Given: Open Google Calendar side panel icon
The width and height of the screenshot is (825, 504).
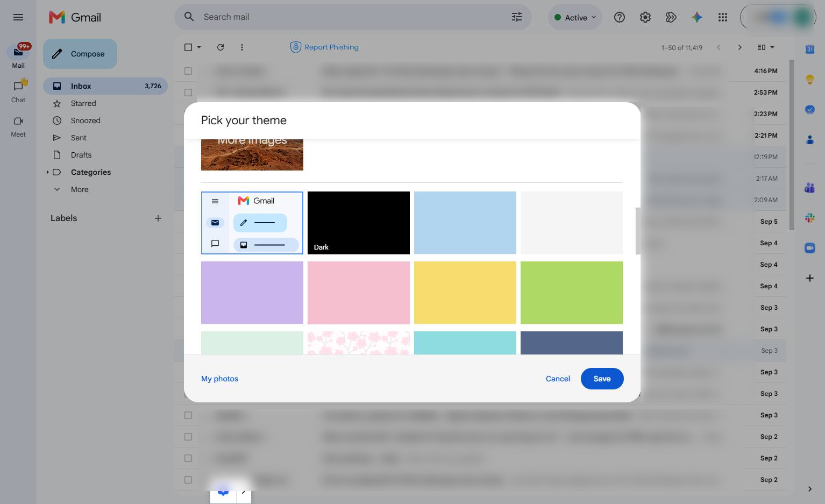Looking at the screenshot, I should (810, 49).
